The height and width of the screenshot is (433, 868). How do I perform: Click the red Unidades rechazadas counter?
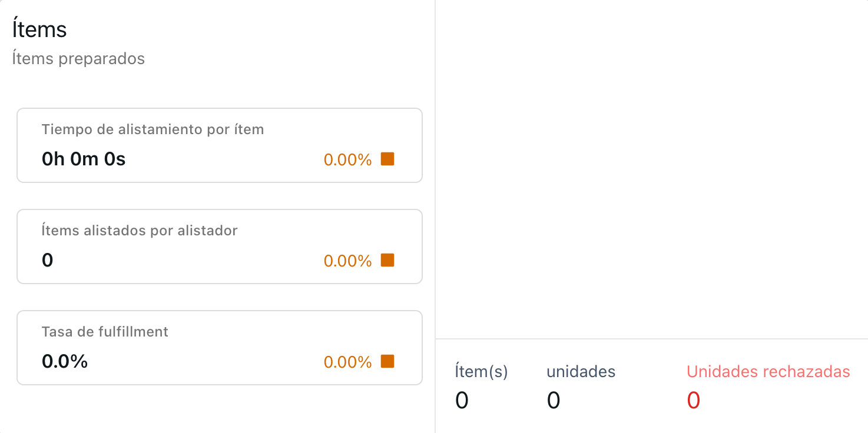click(x=693, y=400)
